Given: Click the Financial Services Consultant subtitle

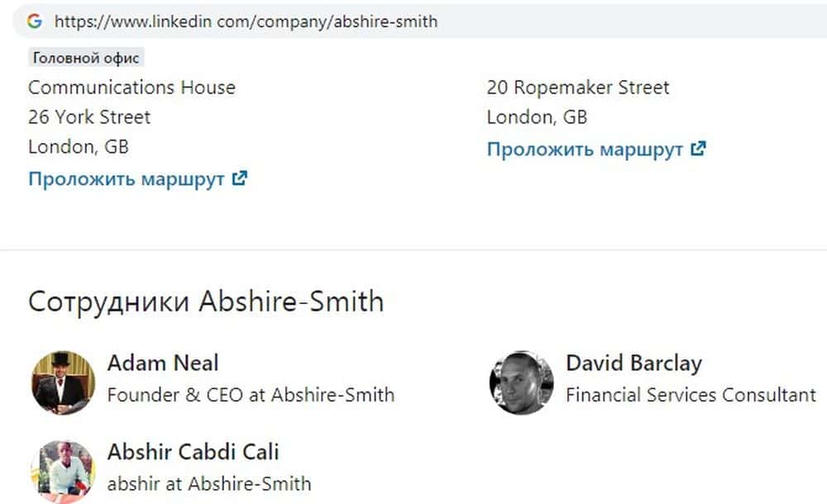Looking at the screenshot, I should coord(691,395).
